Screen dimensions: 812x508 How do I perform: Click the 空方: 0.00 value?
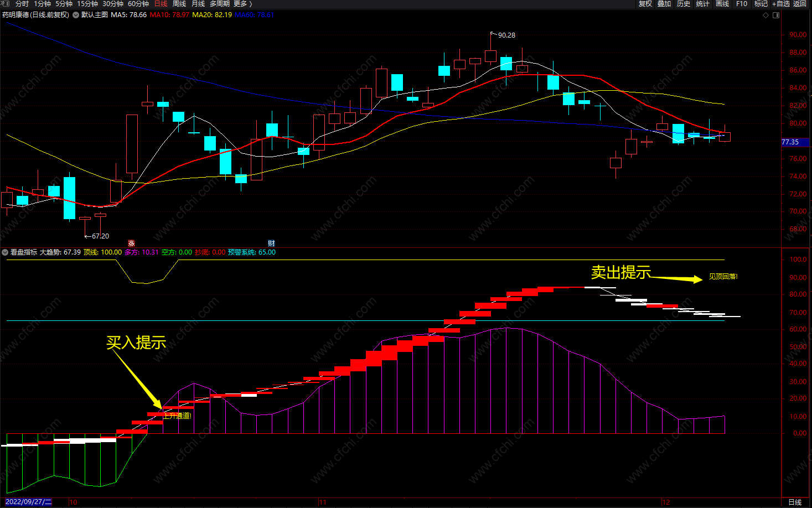[x=177, y=252]
